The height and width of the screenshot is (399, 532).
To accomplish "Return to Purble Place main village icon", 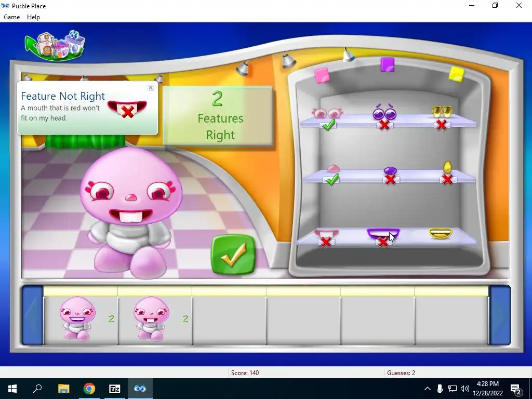I will click(55, 46).
